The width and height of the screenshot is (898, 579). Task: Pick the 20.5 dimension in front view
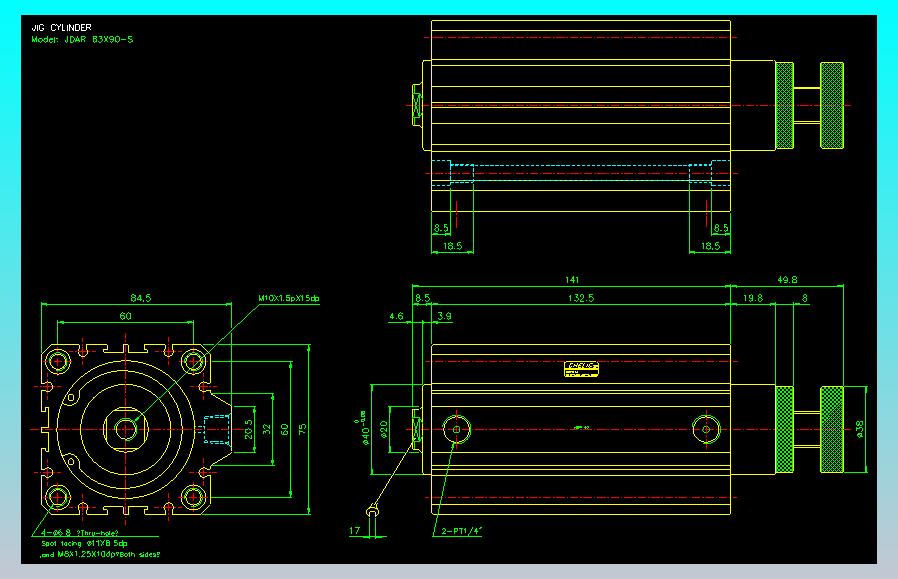[248, 429]
